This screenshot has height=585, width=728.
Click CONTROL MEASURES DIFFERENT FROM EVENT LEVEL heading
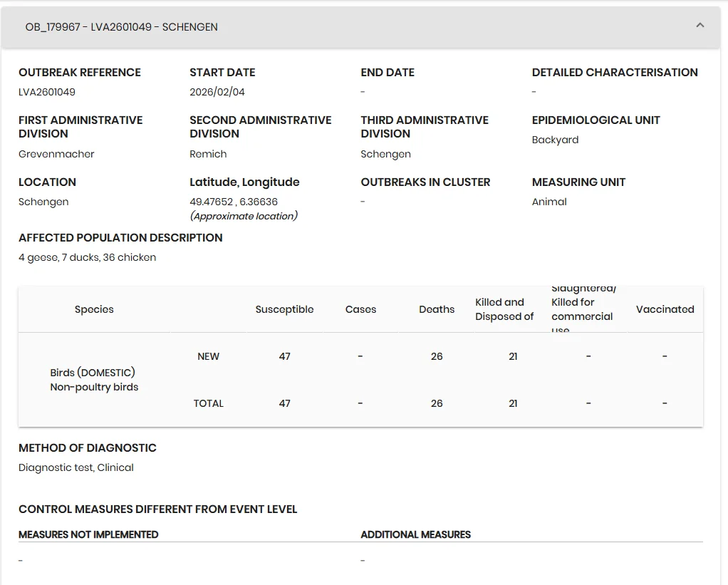(x=158, y=509)
